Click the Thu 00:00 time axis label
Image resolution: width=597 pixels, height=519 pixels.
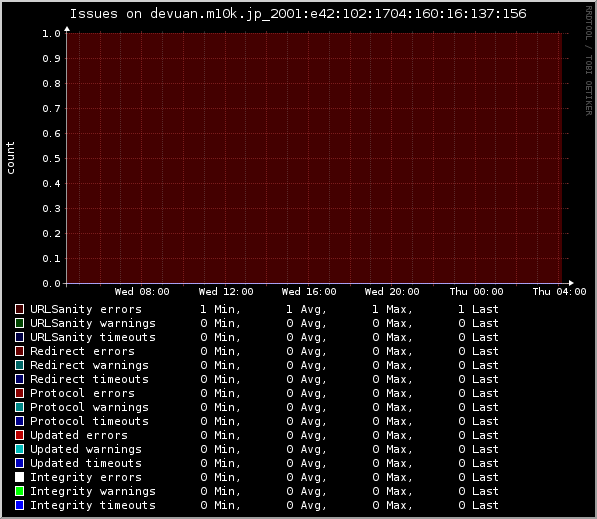coord(476,292)
